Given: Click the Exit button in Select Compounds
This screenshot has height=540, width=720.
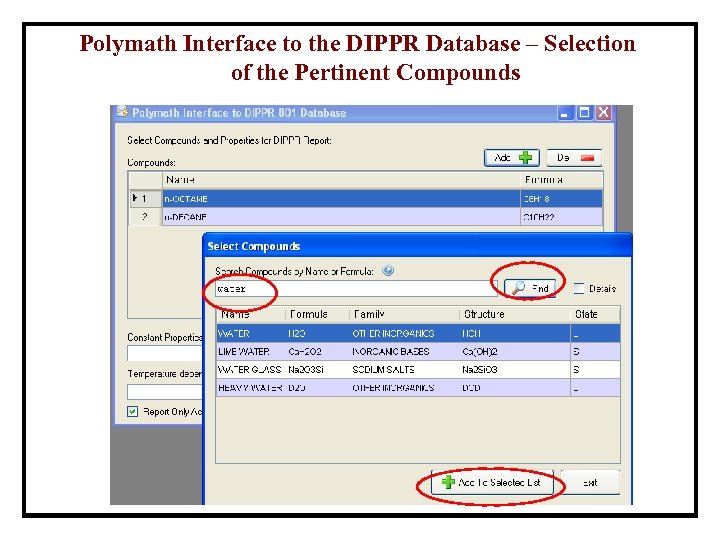Looking at the screenshot, I should 590,482.
